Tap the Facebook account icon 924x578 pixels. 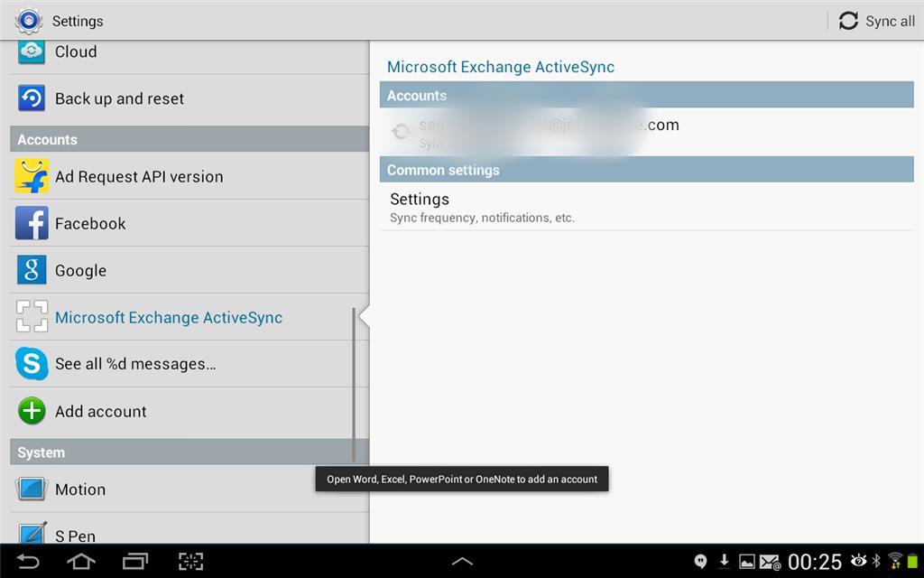[32, 223]
